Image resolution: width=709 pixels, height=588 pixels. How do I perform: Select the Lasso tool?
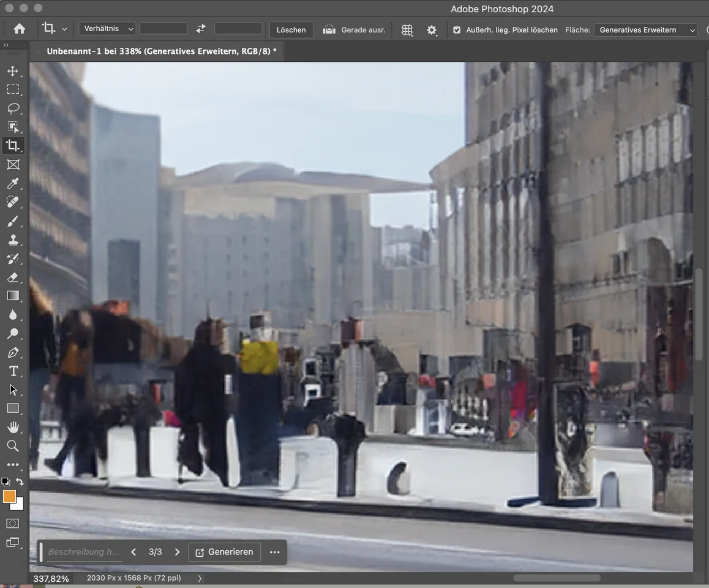pos(13,108)
